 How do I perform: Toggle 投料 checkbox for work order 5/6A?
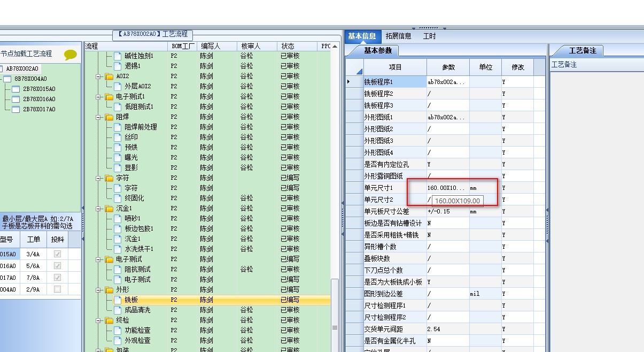point(57,266)
